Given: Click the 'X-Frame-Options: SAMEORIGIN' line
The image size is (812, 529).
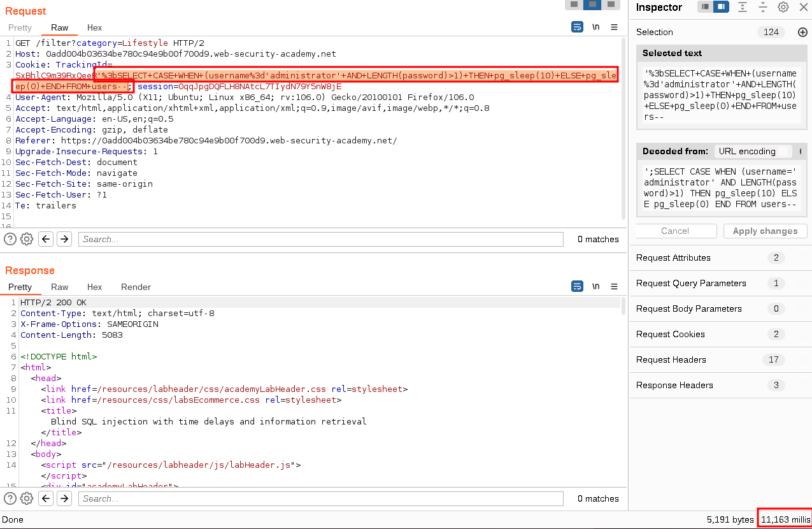Looking at the screenshot, I should point(89,324).
